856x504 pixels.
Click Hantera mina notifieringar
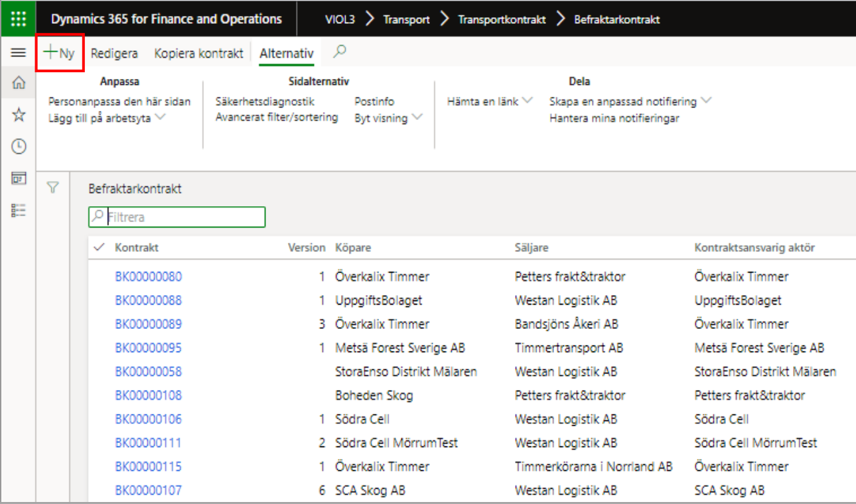614,118
